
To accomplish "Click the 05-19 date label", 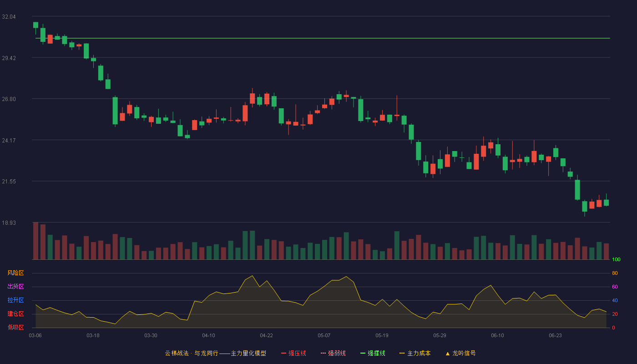I will pos(382,335).
